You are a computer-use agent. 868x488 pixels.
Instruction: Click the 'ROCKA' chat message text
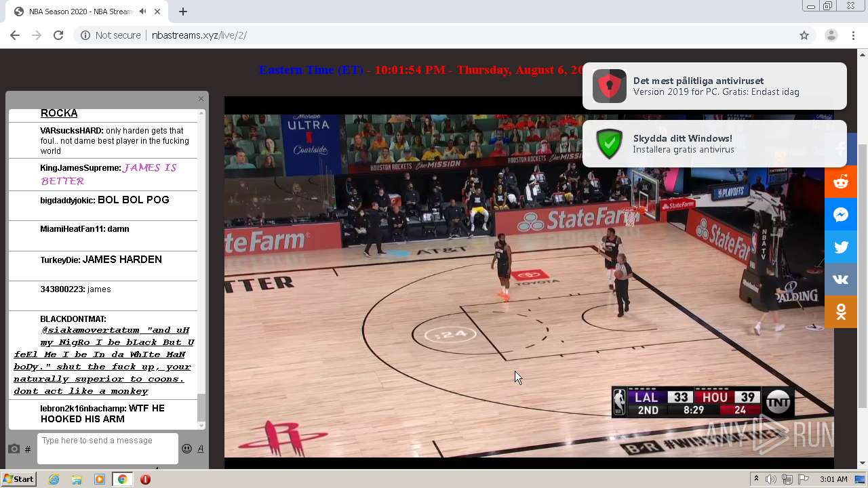click(x=59, y=113)
